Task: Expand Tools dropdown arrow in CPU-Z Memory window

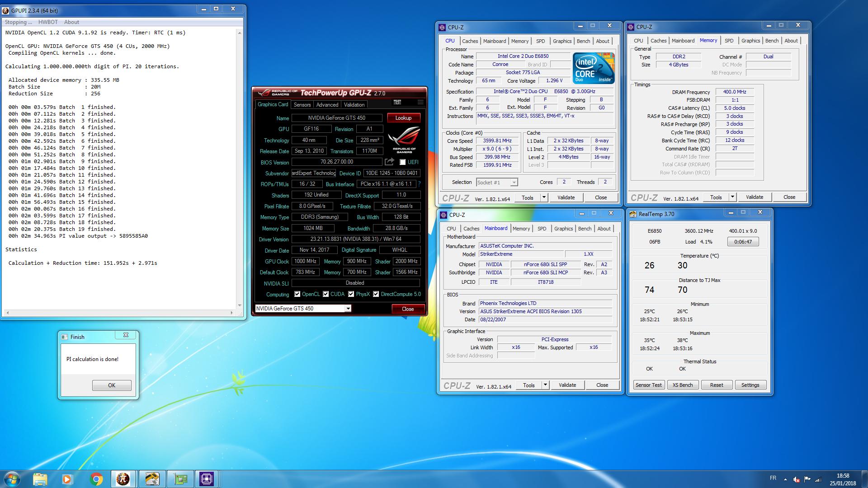Action: click(x=732, y=197)
